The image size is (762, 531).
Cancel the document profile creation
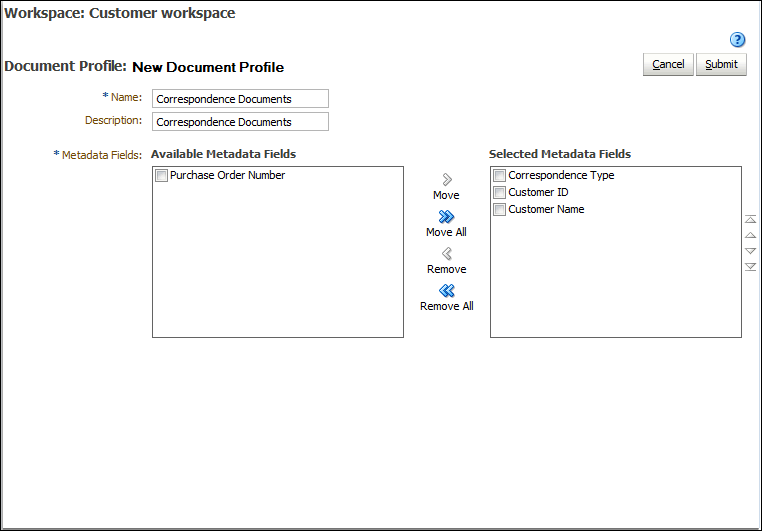pyautogui.click(x=668, y=64)
